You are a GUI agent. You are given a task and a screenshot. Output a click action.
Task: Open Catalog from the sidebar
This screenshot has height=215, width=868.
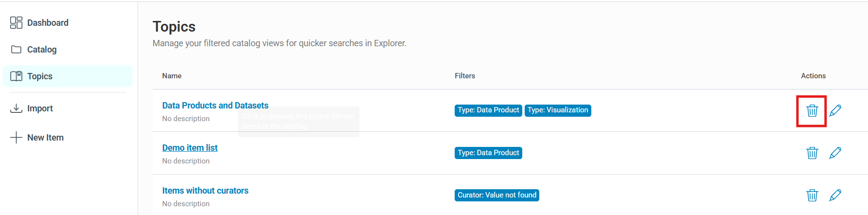(x=42, y=50)
